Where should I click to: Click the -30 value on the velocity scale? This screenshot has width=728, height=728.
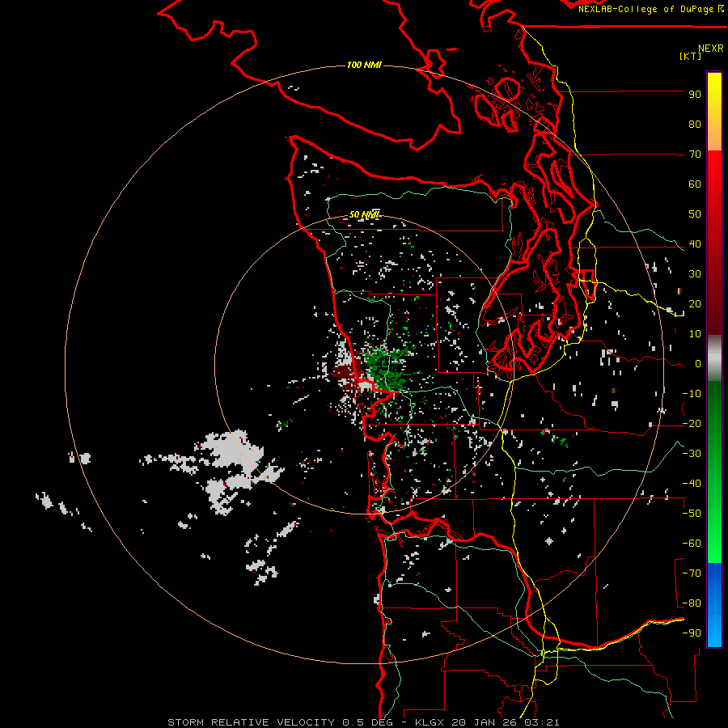pos(692,454)
